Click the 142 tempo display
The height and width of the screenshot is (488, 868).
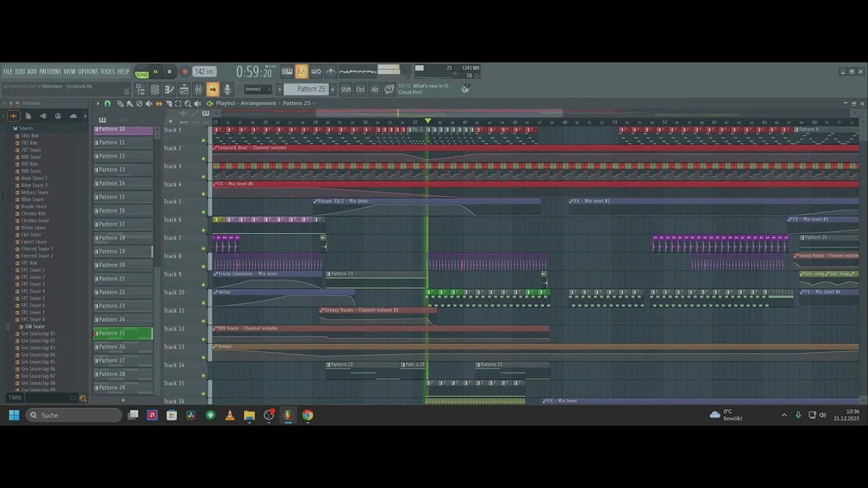click(203, 72)
